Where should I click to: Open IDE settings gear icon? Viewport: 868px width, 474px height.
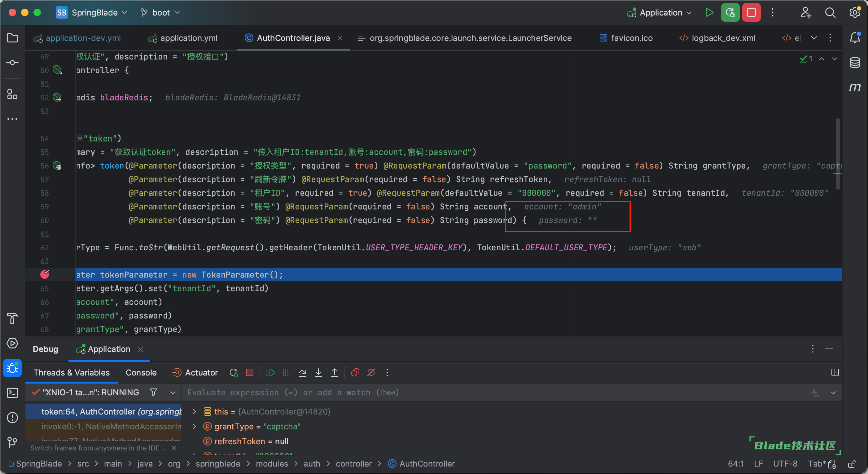click(855, 13)
